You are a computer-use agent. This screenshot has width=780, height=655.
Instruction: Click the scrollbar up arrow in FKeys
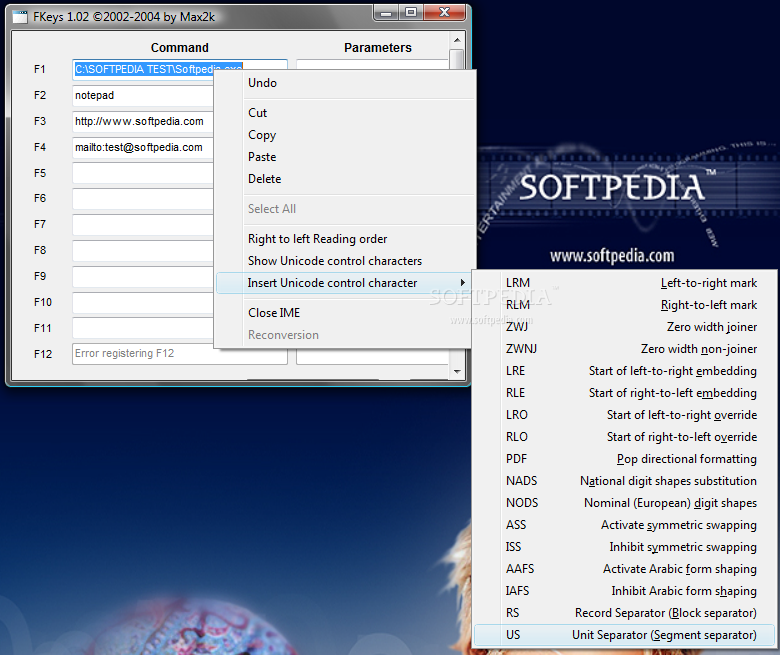457,40
